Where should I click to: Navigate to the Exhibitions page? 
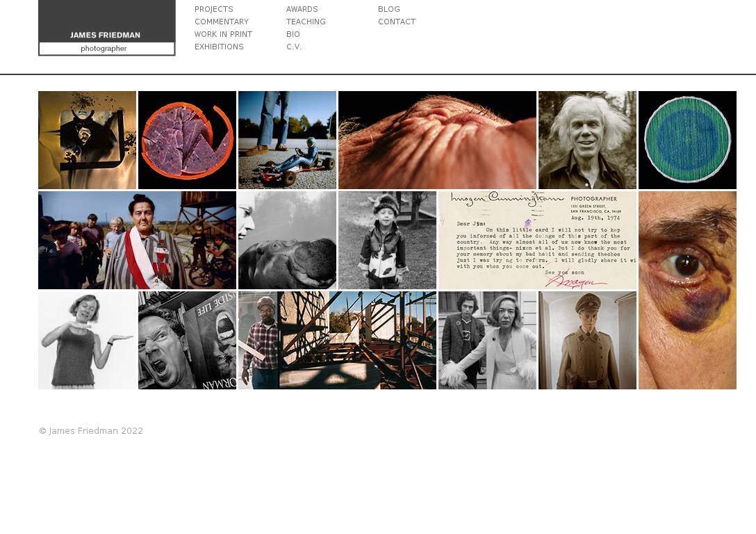pyautogui.click(x=219, y=47)
